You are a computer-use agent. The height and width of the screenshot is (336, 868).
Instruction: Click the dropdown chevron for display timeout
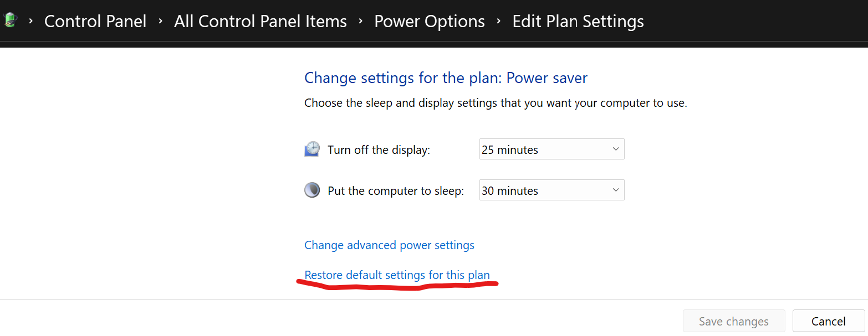pyautogui.click(x=615, y=149)
